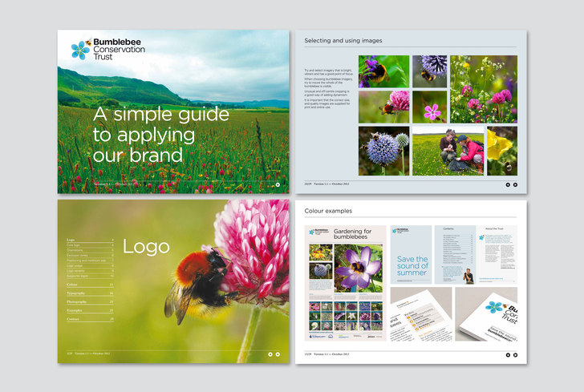Click next-page arrow on the Logo page
This screenshot has height=392, width=584.
point(278,354)
